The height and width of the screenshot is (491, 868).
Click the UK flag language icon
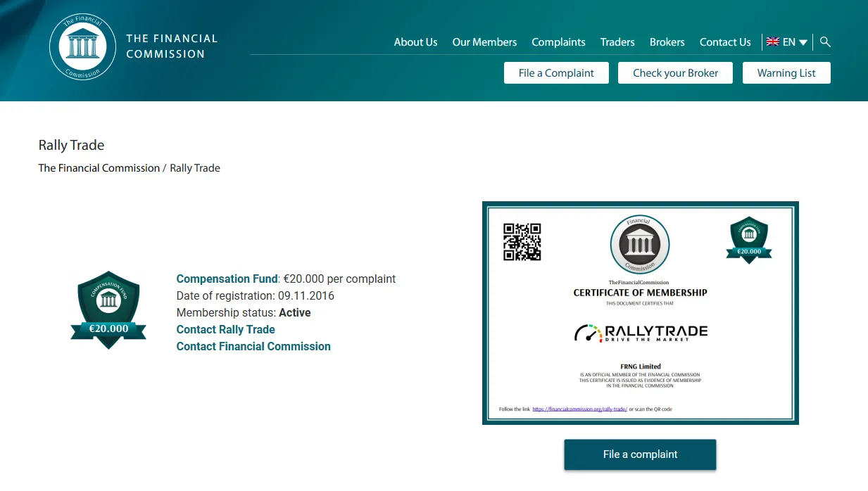point(772,42)
